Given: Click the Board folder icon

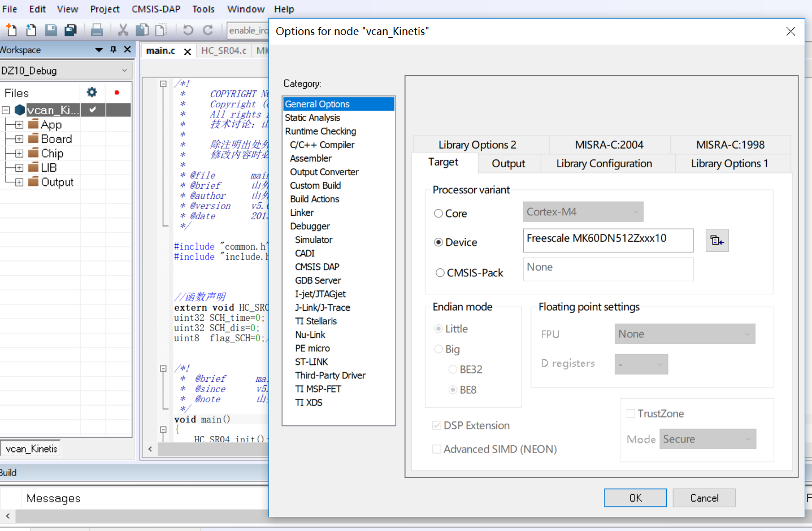Looking at the screenshot, I should click(33, 138).
